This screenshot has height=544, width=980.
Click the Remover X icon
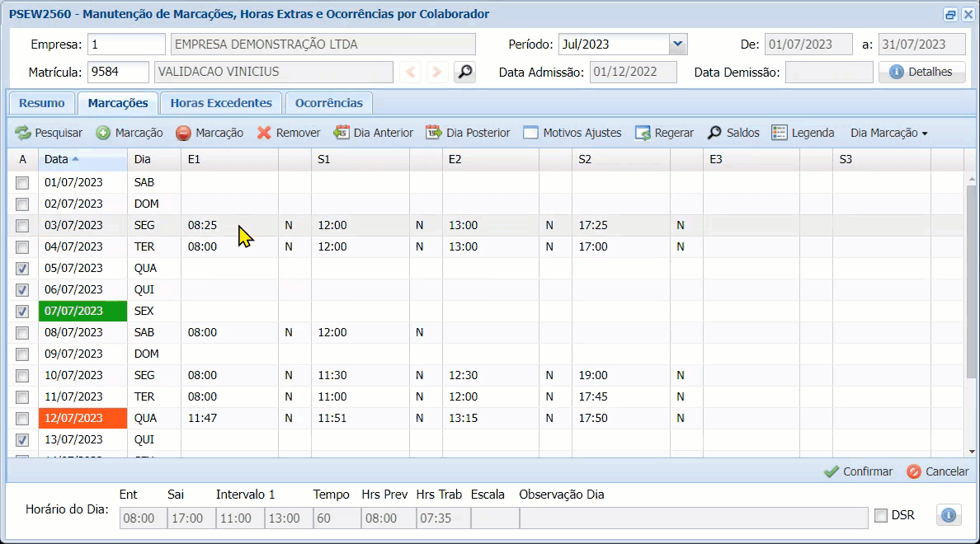264,133
